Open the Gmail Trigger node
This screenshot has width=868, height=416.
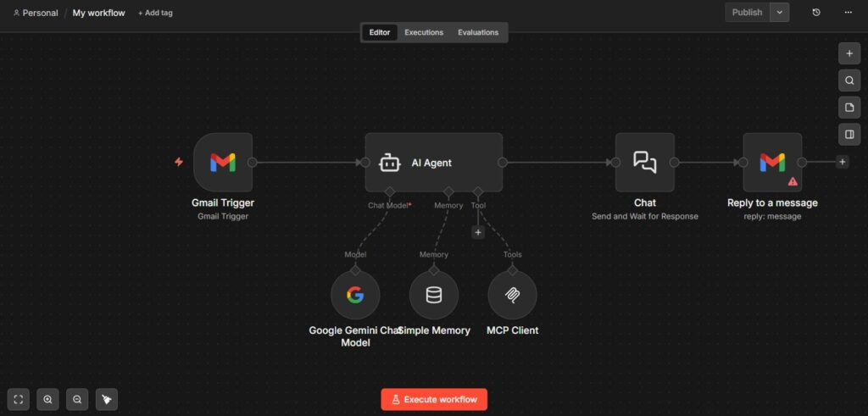[223, 162]
